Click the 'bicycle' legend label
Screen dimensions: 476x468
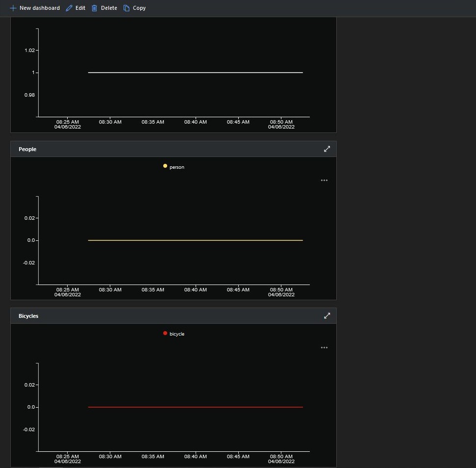point(177,334)
